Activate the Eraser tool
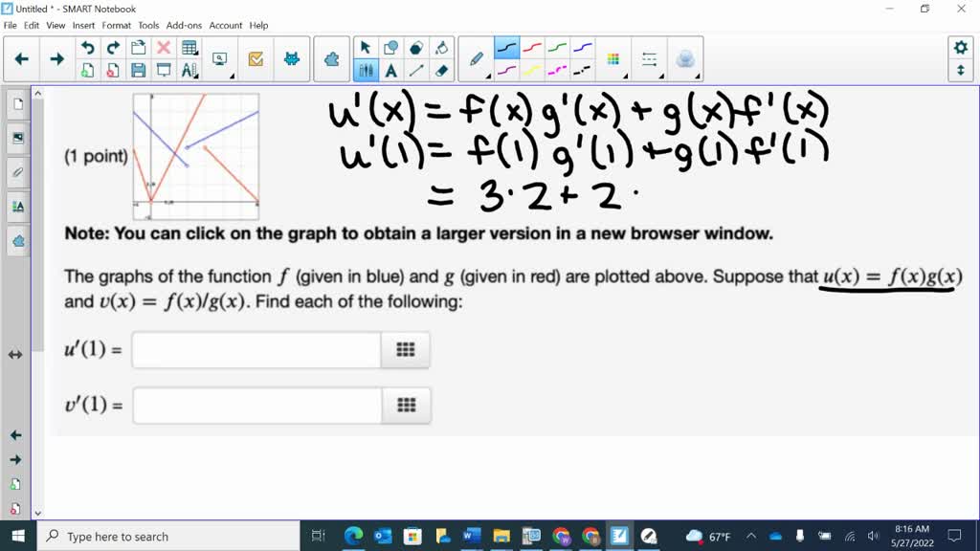Image resolution: width=980 pixels, height=551 pixels. [x=441, y=69]
